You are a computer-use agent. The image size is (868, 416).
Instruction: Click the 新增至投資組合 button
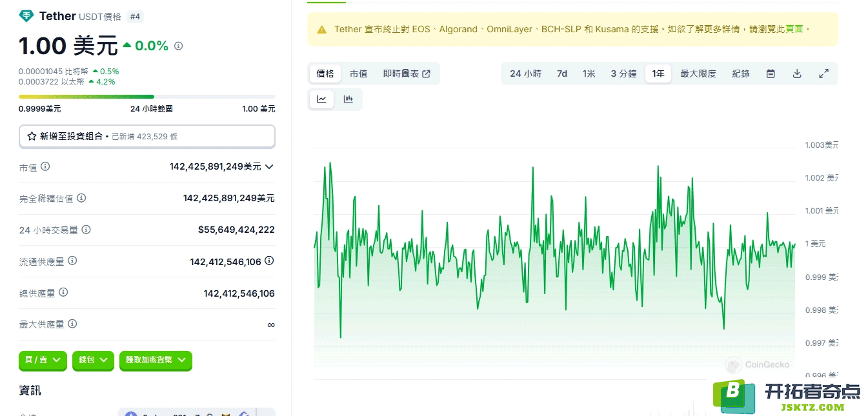click(x=147, y=136)
